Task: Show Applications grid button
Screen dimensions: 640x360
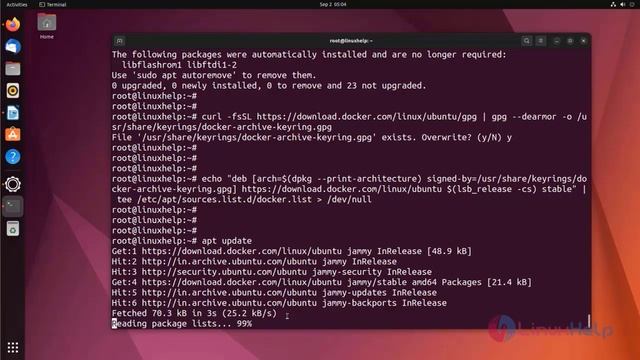Action: coord(13,347)
